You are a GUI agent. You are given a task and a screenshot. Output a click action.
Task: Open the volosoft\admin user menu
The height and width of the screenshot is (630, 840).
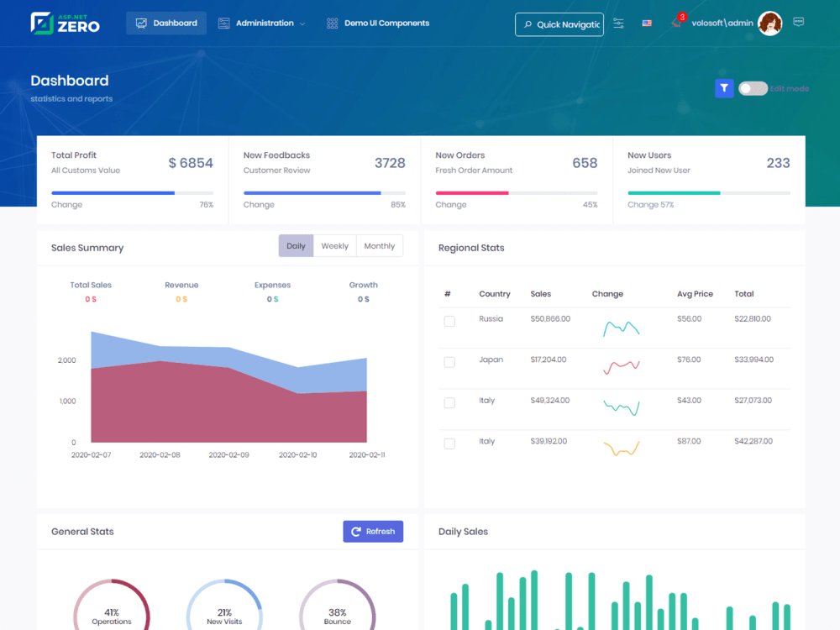(722, 23)
